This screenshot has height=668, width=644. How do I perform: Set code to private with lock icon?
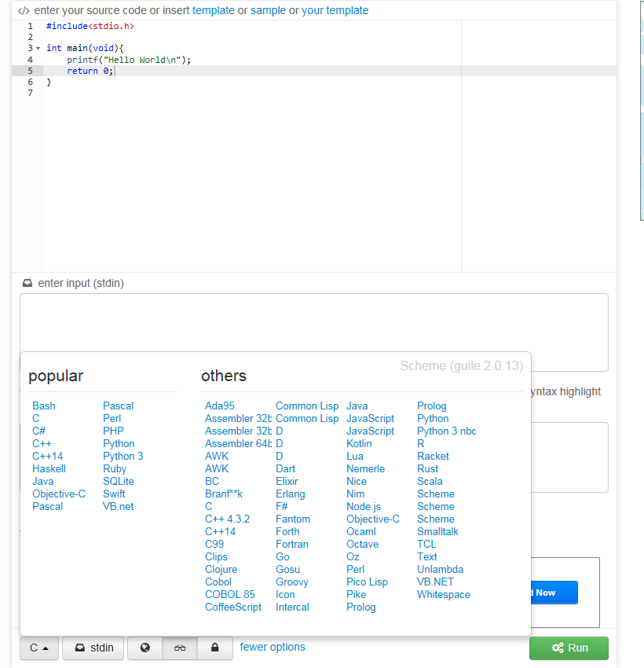click(x=214, y=648)
